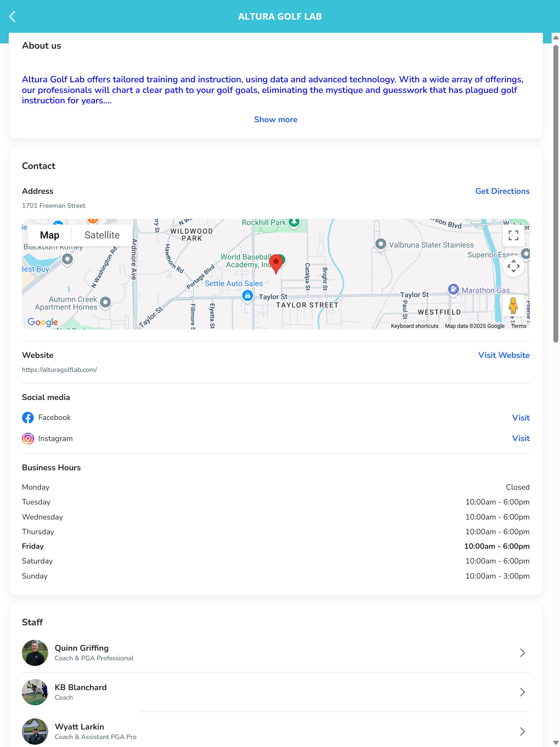Select the name Wyatt Larkin
Screen dimensions: 560x747
click(79, 727)
